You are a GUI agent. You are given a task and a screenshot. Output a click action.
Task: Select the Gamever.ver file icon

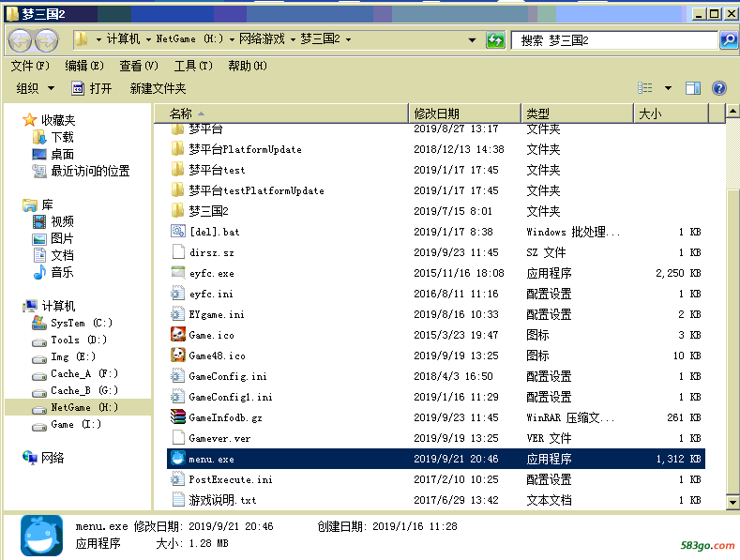click(178, 438)
